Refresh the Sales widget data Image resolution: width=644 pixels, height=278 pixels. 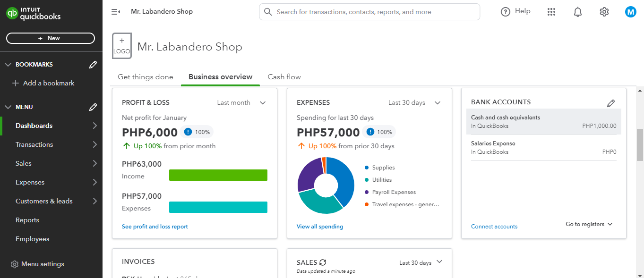tap(323, 262)
